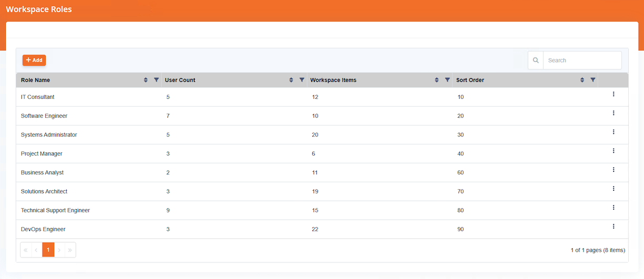The width and height of the screenshot is (644, 279).
Task: Click workspace items value 6
Action: [x=313, y=153]
